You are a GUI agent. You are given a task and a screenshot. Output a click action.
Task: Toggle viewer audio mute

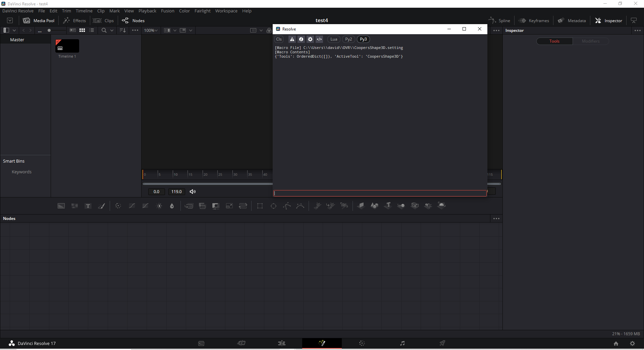193,192
